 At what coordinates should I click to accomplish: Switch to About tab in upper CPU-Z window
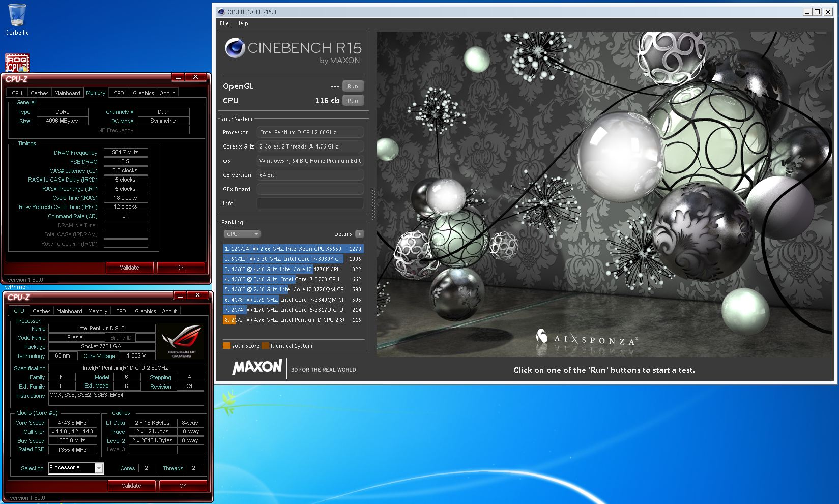click(167, 93)
